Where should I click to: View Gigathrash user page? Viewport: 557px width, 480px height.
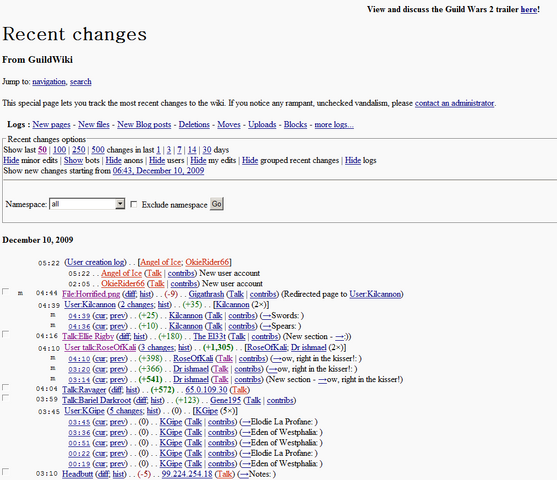coord(206,294)
